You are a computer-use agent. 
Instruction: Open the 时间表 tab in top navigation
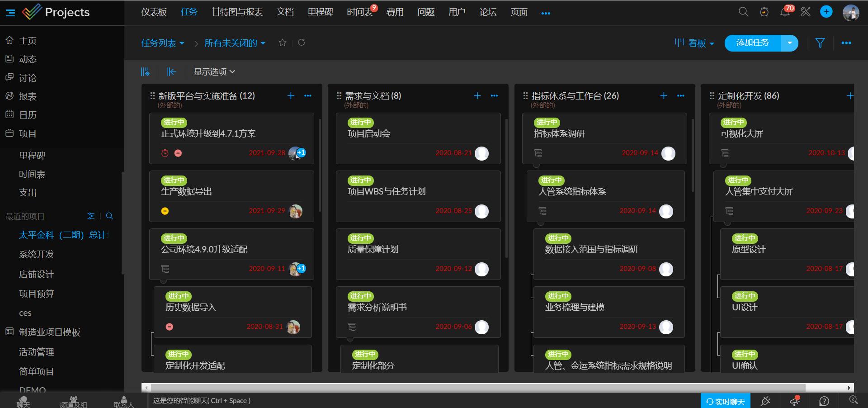(360, 12)
